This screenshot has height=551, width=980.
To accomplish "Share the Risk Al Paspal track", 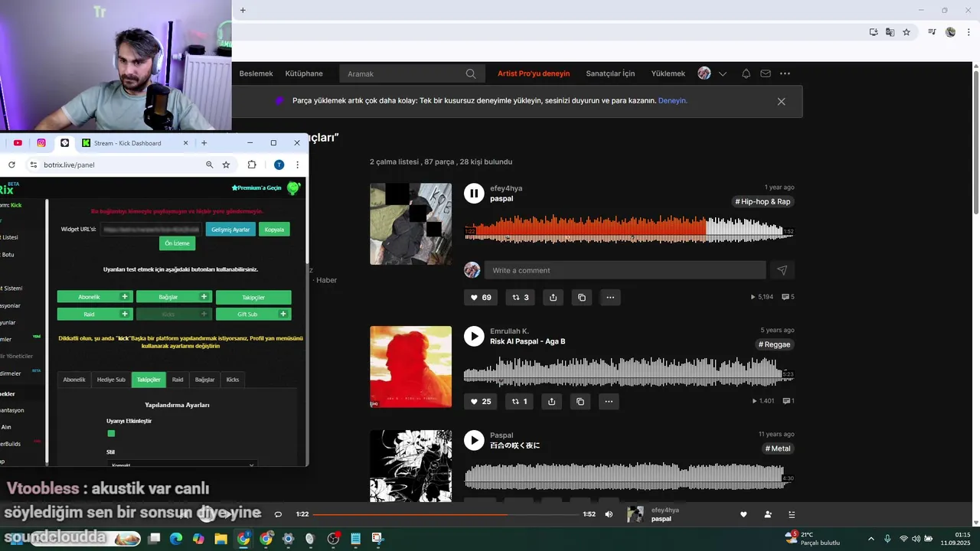I will (551, 401).
